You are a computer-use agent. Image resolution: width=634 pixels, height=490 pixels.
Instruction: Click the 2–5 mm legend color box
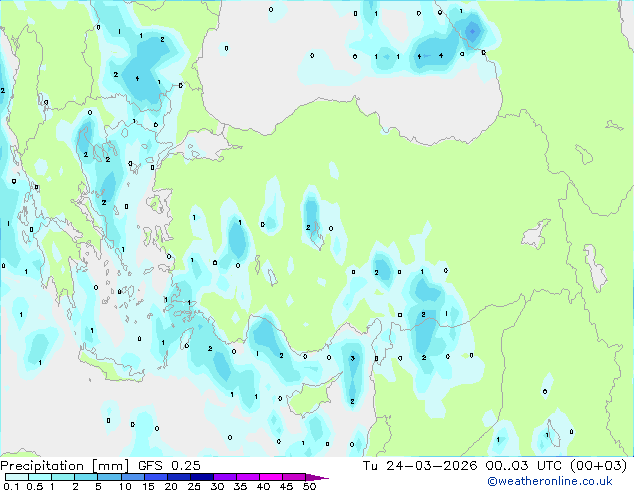[86, 477]
